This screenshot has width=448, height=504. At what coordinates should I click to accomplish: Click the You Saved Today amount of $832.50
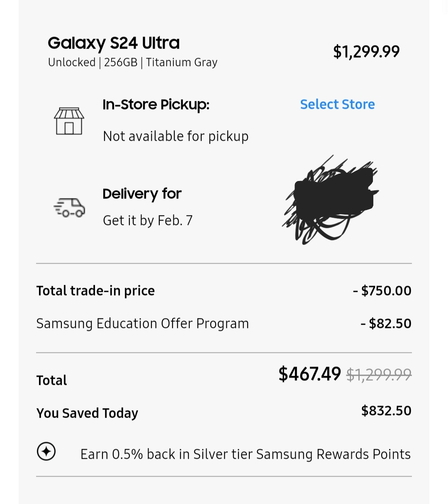point(386,411)
